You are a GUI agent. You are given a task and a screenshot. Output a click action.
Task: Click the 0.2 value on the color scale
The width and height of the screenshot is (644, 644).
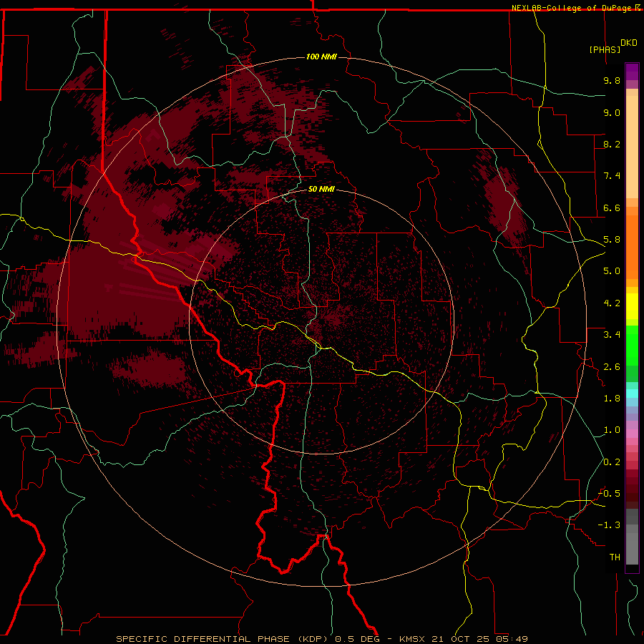click(612, 462)
